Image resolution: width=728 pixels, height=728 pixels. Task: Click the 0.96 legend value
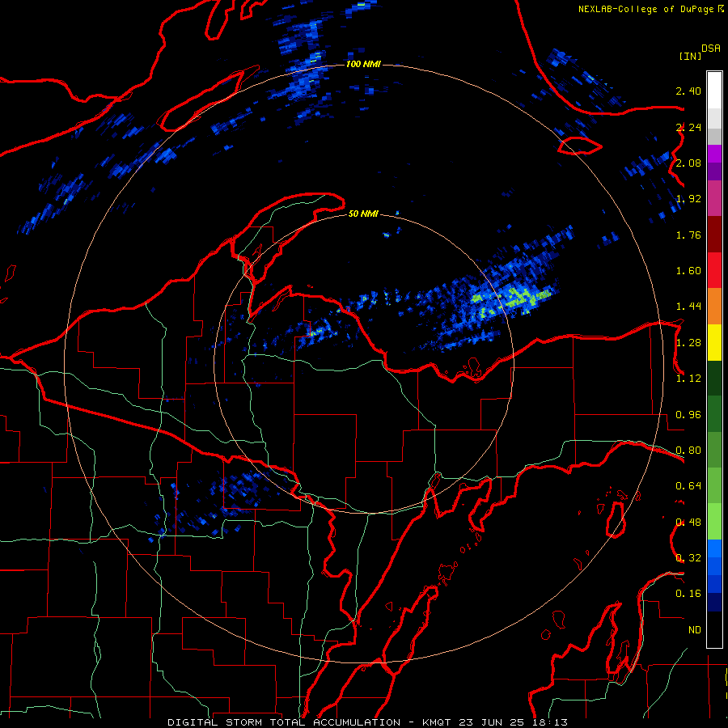tap(688, 415)
